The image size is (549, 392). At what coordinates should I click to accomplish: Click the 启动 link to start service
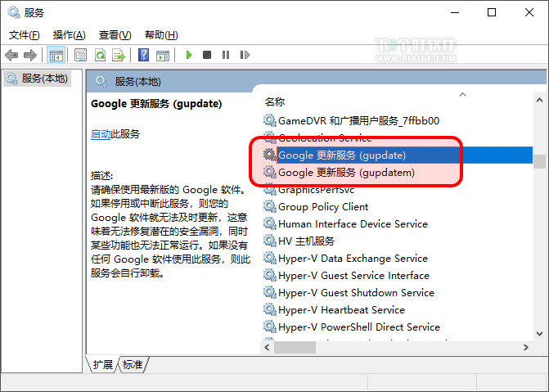[x=101, y=134]
